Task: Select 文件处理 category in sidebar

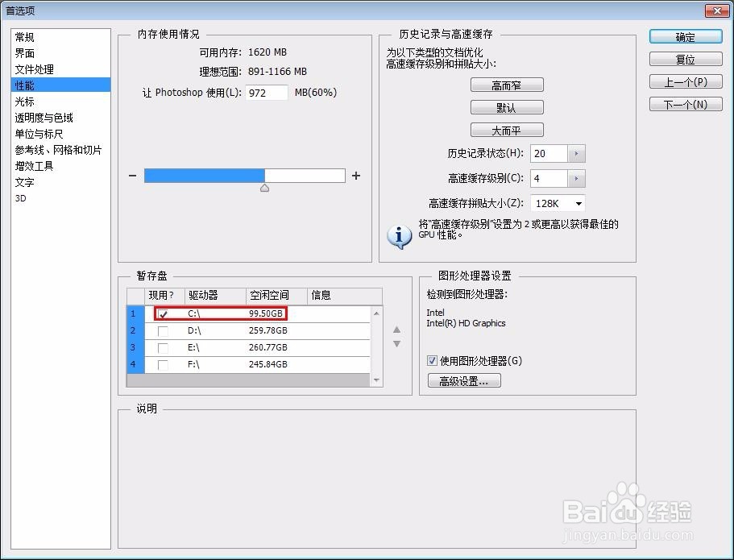Action: pos(60,69)
